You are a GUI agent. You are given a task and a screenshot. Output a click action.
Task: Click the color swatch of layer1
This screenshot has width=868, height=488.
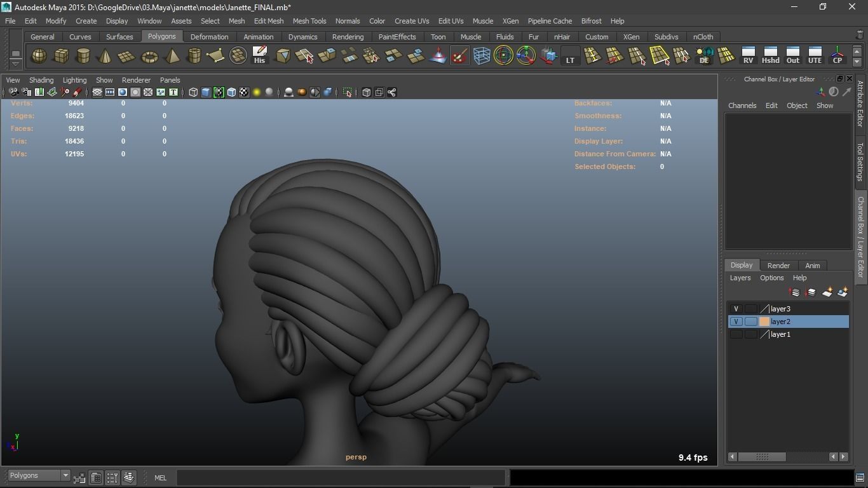point(764,334)
